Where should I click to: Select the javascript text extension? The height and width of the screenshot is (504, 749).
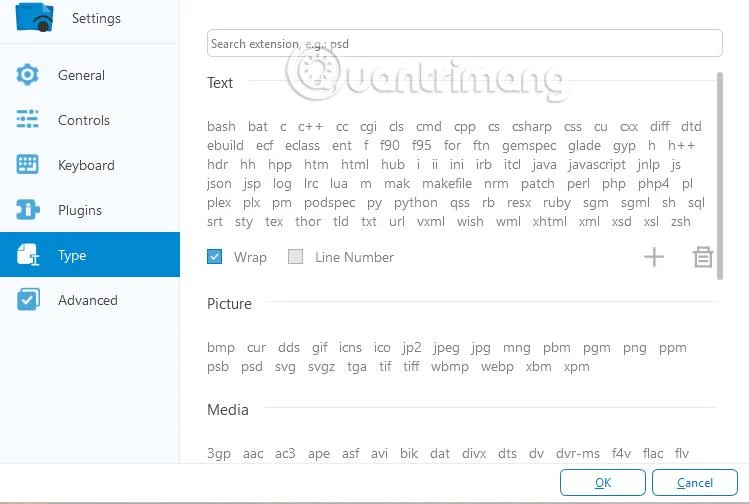tap(597, 165)
